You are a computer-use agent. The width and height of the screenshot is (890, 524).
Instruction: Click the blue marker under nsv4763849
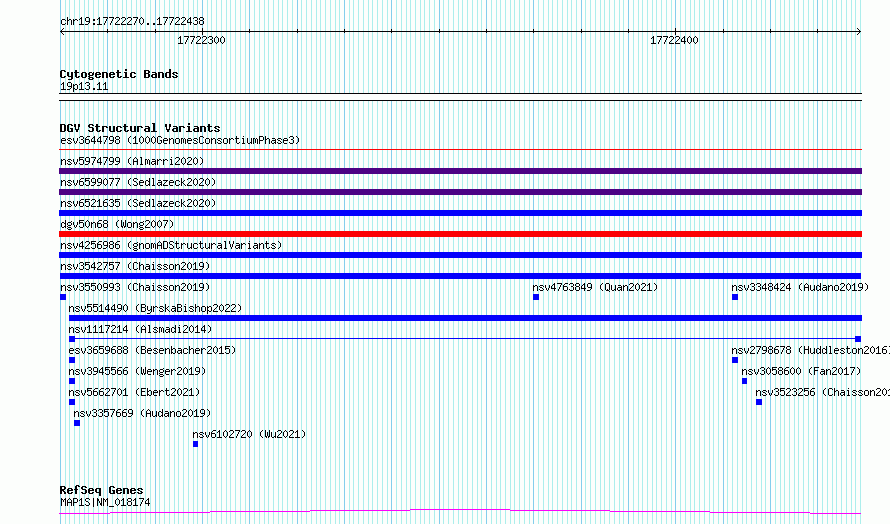[536, 297]
